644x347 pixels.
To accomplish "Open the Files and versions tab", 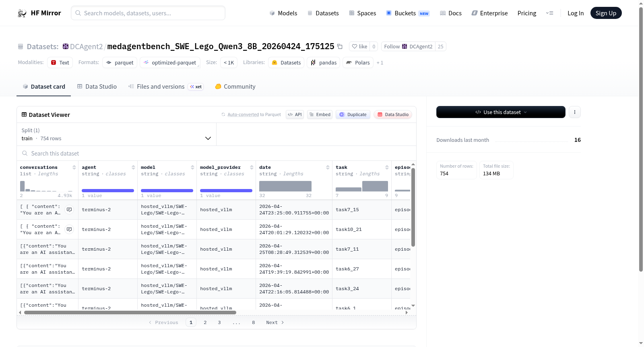I will [x=166, y=86].
